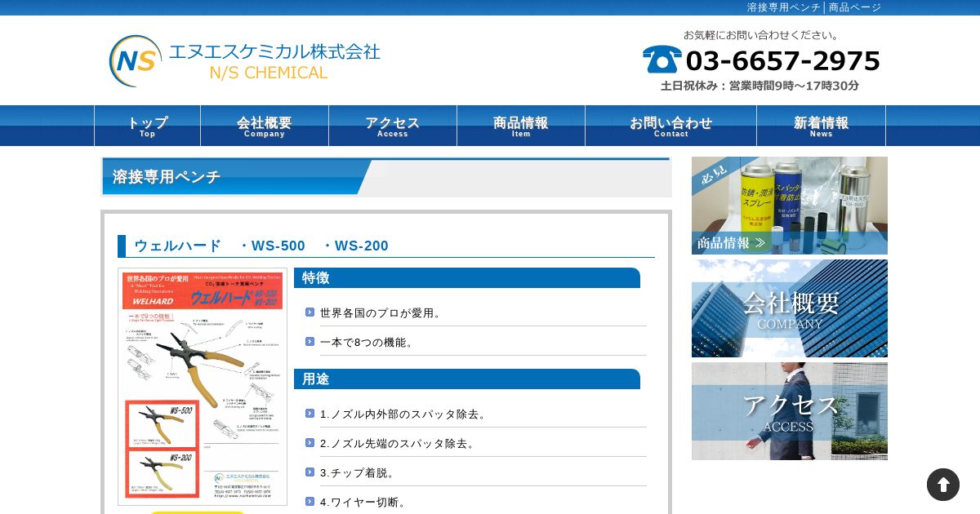Click the 商品情報 spray cans banner
This screenshot has height=514, width=980.
(790, 206)
